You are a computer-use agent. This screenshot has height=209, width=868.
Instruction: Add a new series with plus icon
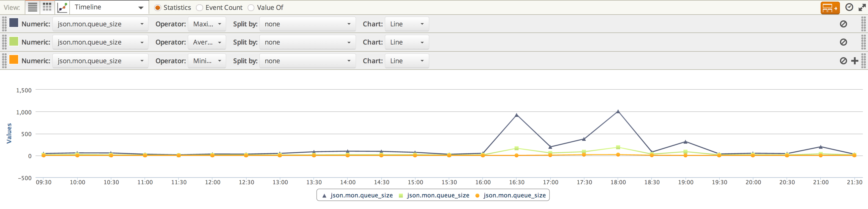pos(855,61)
